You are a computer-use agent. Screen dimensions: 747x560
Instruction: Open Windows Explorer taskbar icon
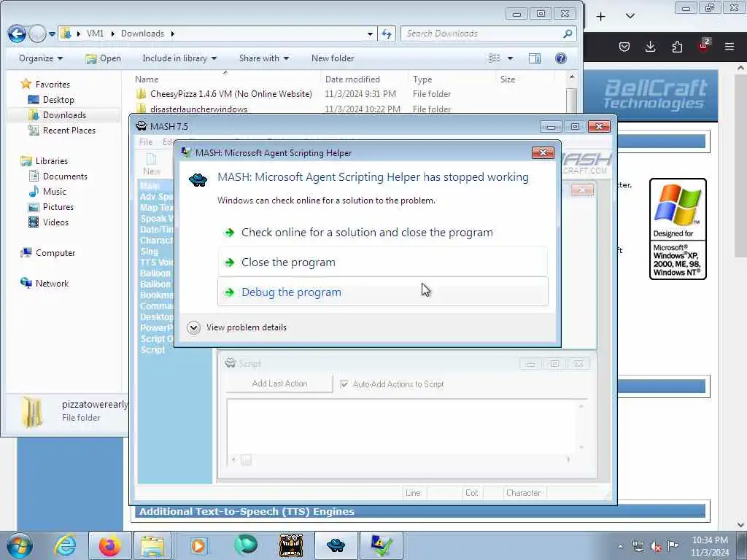152,545
